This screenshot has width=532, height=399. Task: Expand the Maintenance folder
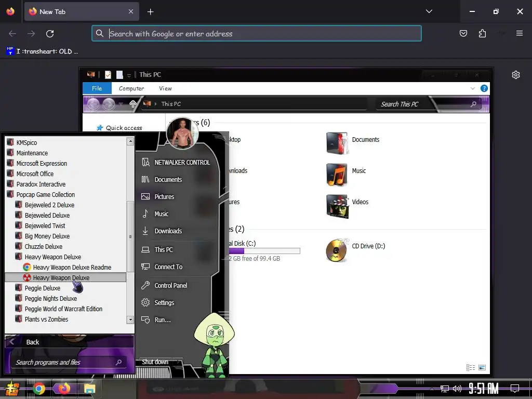click(x=28, y=153)
